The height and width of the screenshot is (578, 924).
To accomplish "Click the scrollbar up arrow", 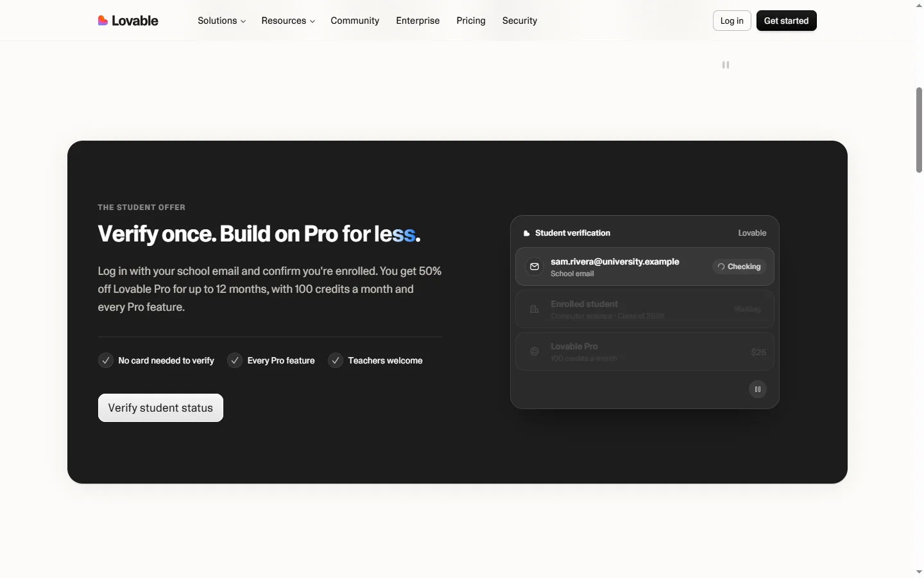I will pyautogui.click(x=919, y=5).
